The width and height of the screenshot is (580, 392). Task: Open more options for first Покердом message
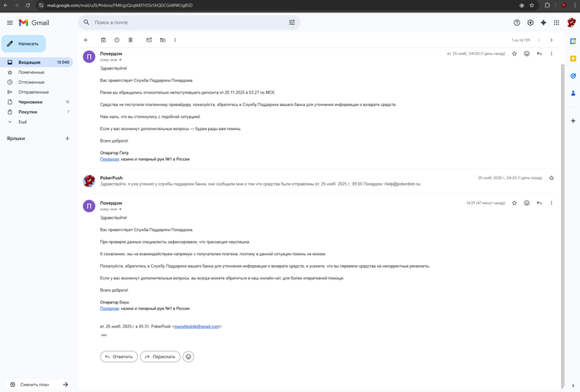pyautogui.click(x=551, y=54)
